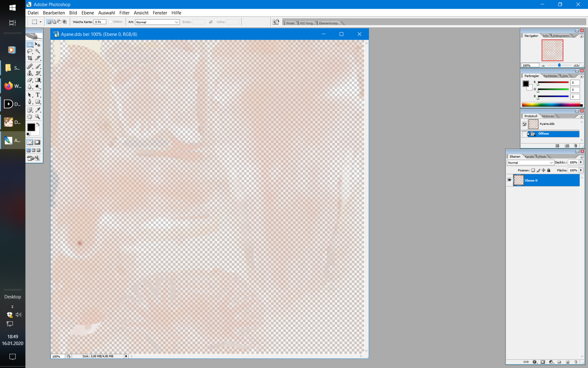Viewport: 588px width, 368px height.
Task: Set history brush source for Ayane.dds snapshot
Action: pos(524,124)
